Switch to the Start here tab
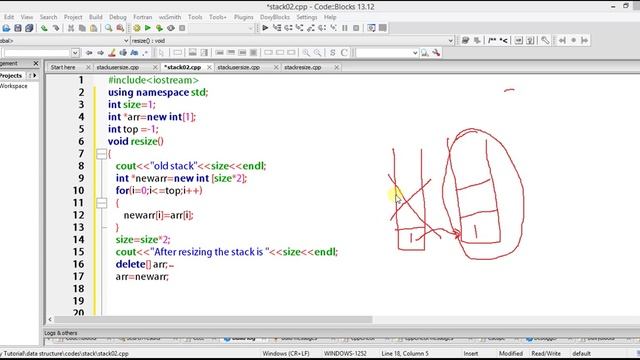Screen dimensions: 640x360 point(63,67)
